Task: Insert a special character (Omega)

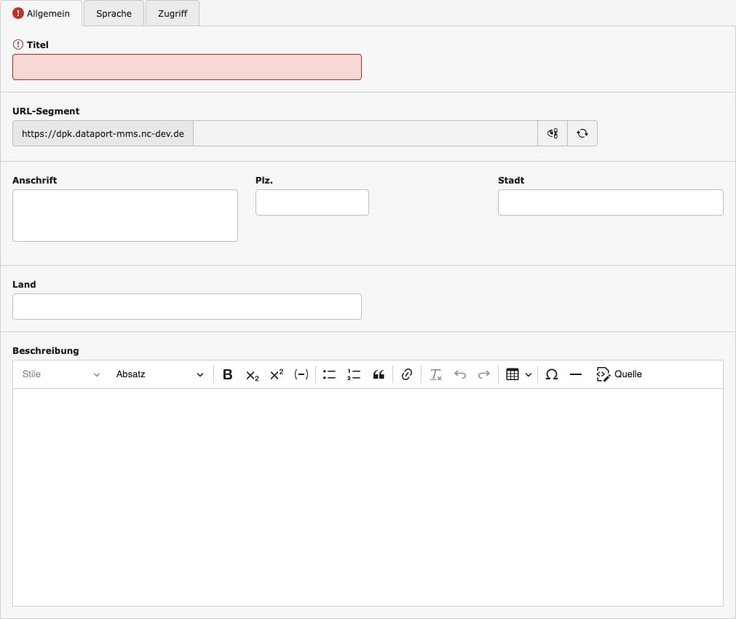Action: 551,375
